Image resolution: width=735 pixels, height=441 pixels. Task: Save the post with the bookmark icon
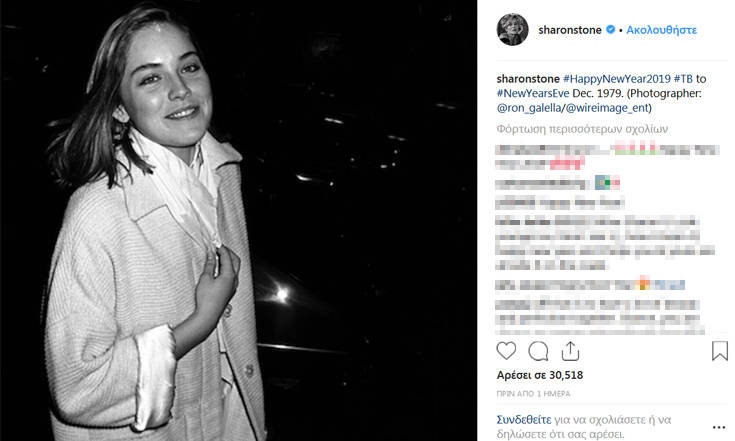tap(720, 351)
